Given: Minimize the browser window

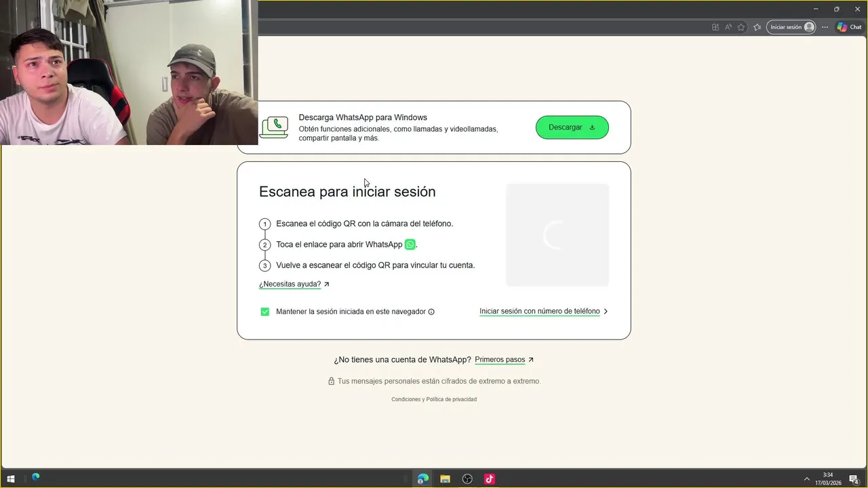Looking at the screenshot, I should tap(816, 9).
